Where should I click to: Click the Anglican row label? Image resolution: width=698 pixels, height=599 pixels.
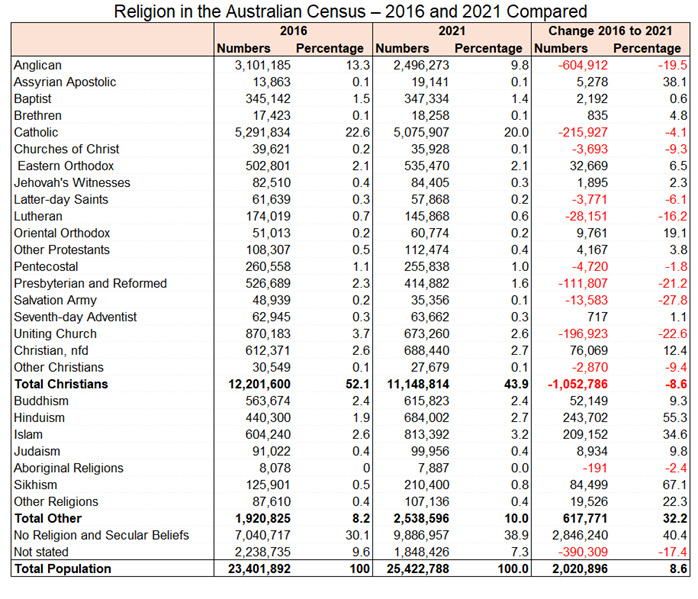pyautogui.click(x=39, y=66)
